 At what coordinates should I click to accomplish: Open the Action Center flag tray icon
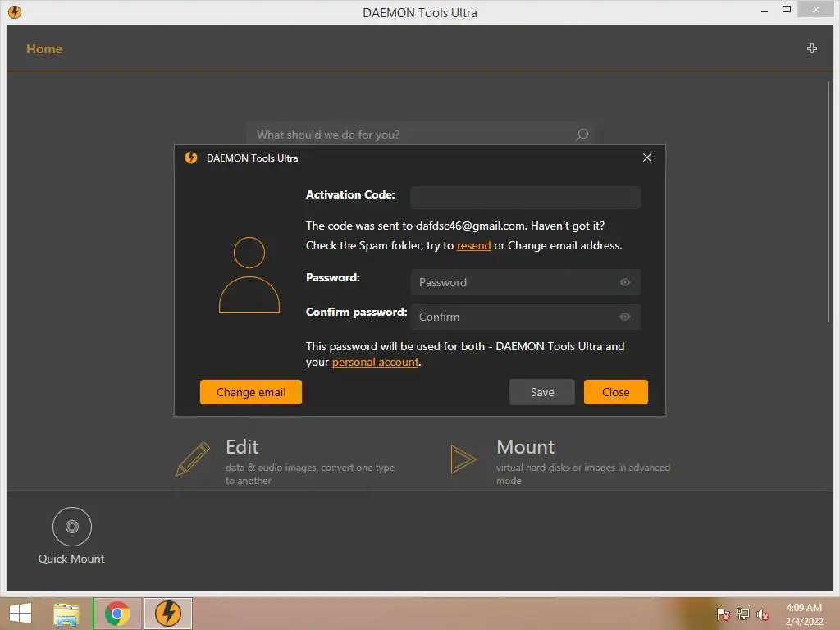[724, 614]
